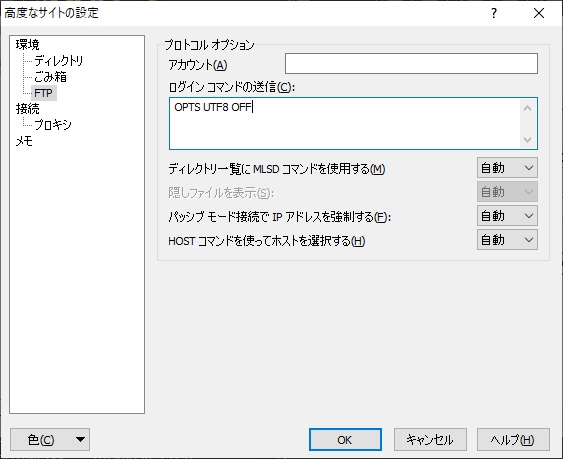563x459 pixels.
Task: Click the アカウント input field
Action: pos(411,64)
